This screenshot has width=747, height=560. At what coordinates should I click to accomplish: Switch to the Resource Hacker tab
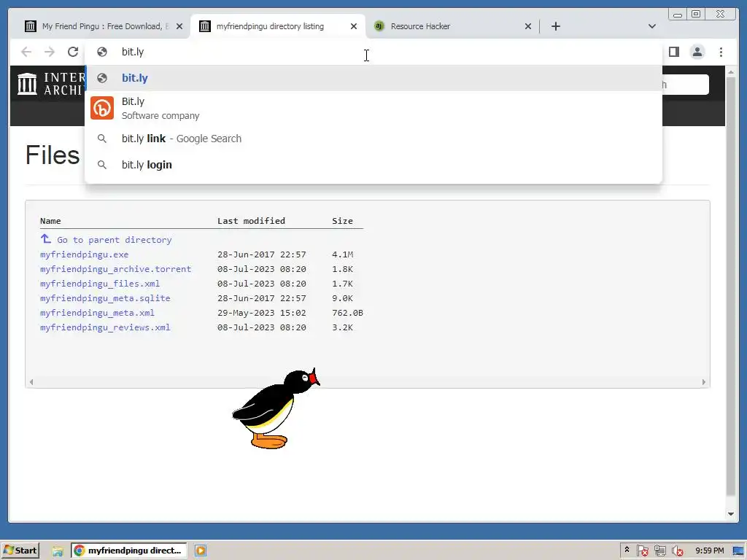coord(452,26)
